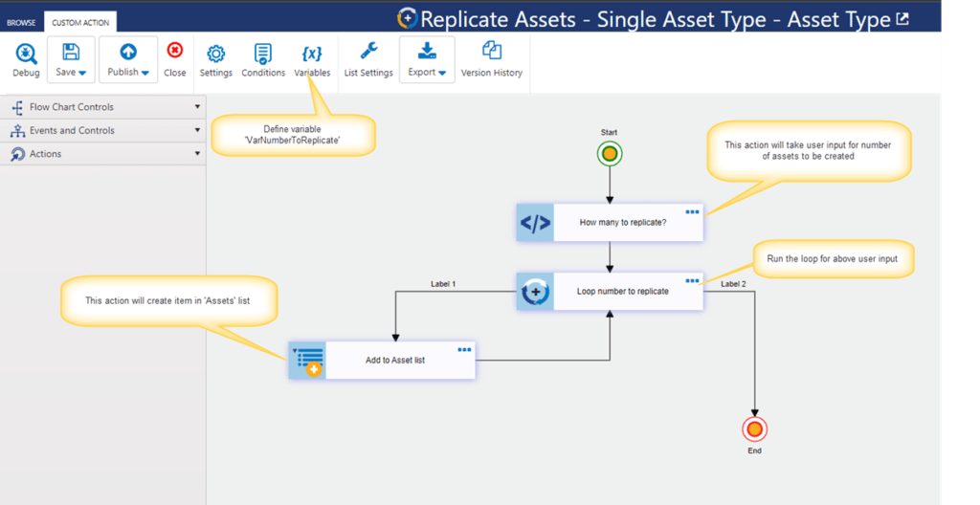Click the loop icon on Loop number to replicate
Viewport: 980px width, 505px height.
point(536,292)
